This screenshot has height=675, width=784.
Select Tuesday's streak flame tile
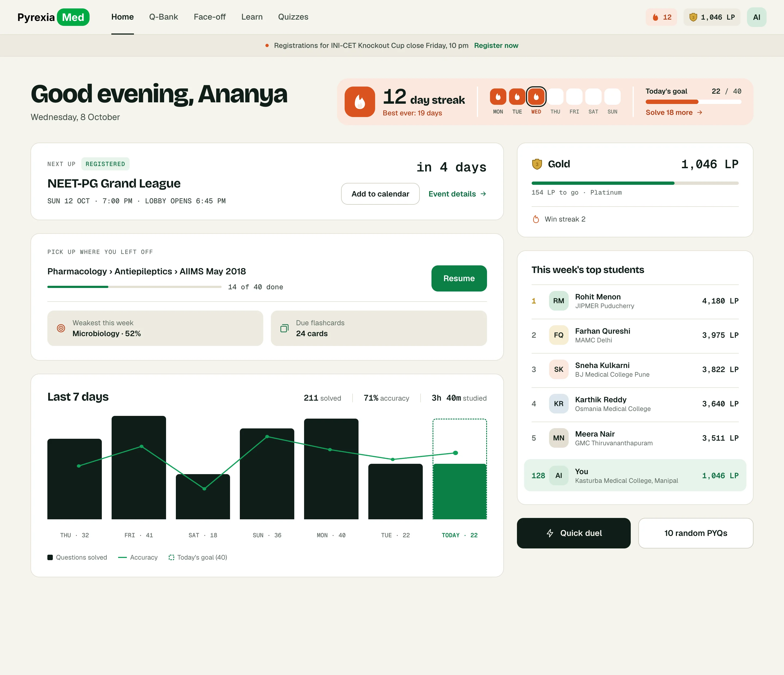click(x=517, y=96)
